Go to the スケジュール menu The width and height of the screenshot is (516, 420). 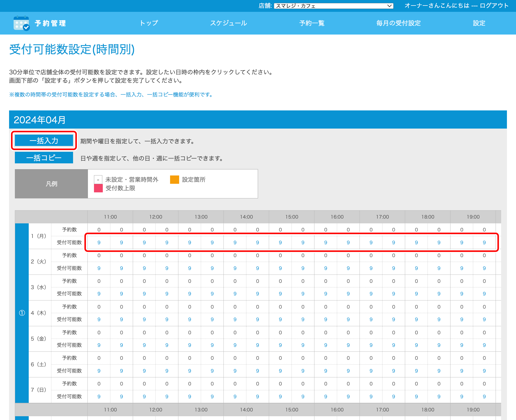click(x=228, y=23)
